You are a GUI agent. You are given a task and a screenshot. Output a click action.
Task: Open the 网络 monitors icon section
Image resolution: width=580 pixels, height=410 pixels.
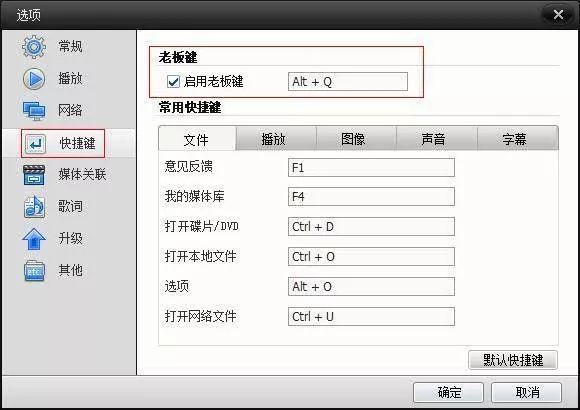34,111
